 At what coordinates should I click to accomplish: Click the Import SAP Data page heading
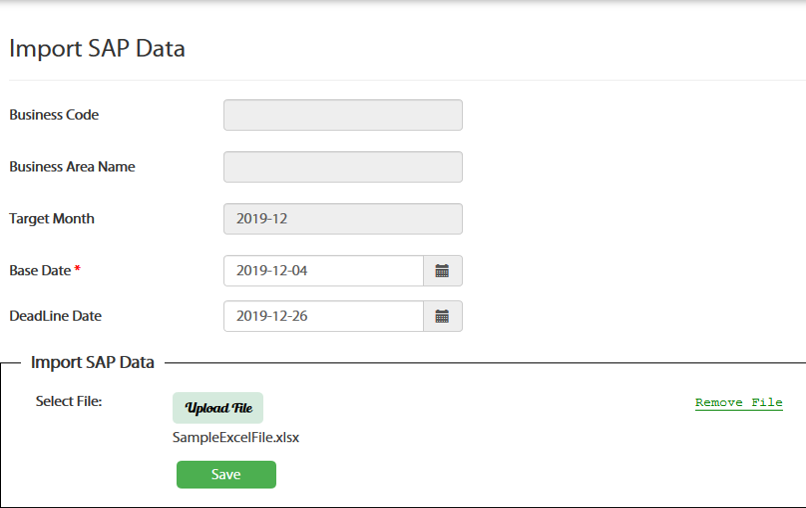[x=97, y=49]
